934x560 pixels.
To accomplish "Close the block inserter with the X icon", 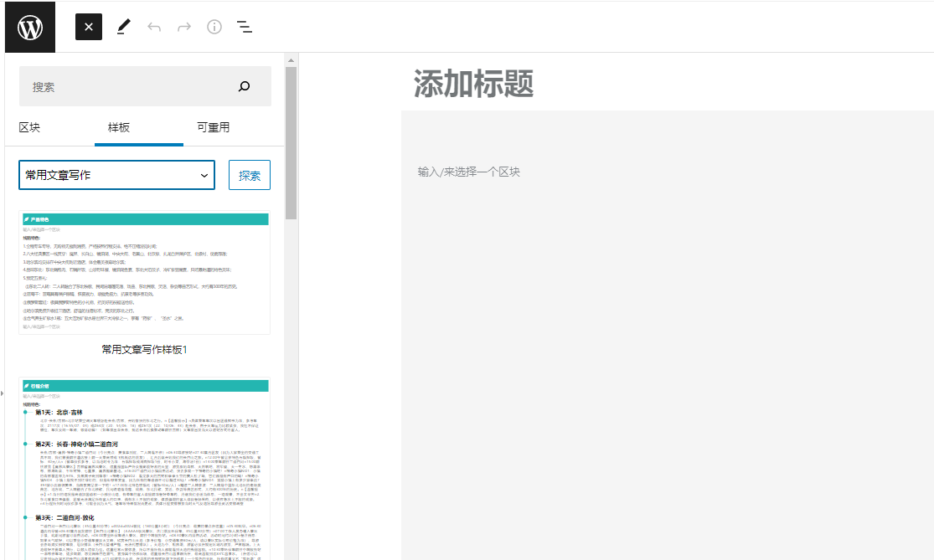I will [88, 26].
